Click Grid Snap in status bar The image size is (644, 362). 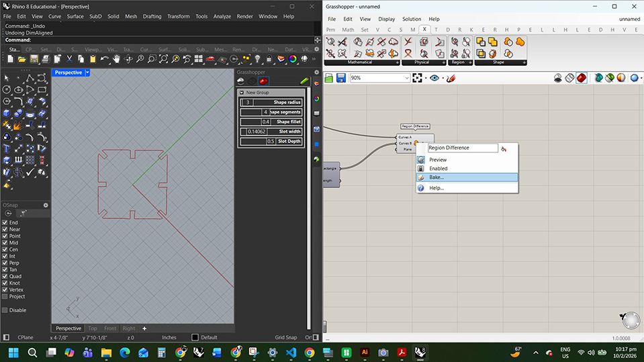tap(285, 337)
